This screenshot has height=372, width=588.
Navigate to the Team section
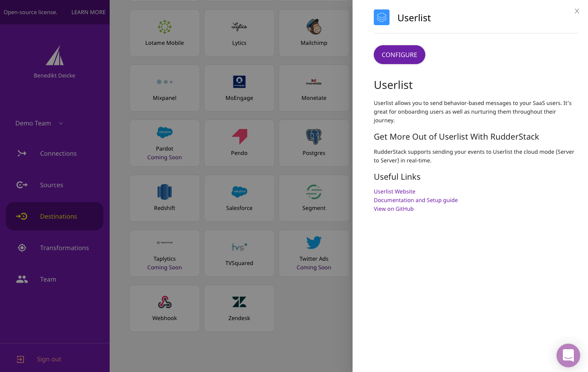point(48,279)
